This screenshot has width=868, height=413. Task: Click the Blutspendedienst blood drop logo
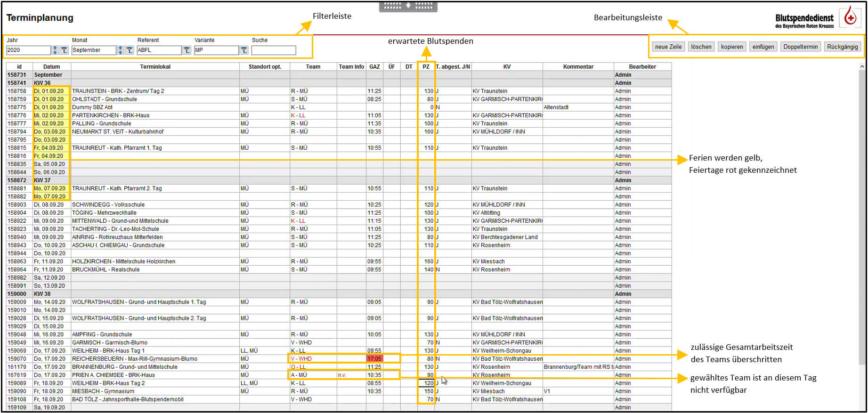[850, 17]
